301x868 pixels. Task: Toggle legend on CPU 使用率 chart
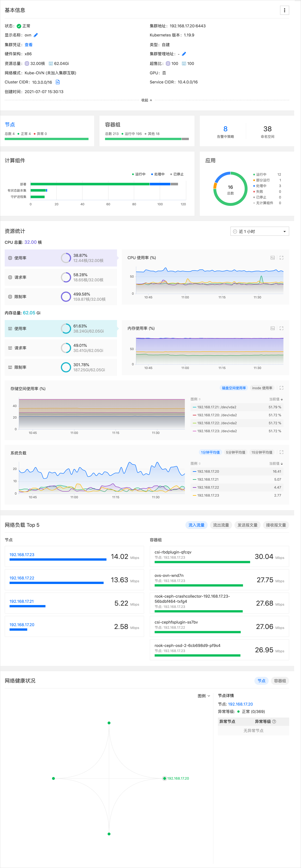272,258
